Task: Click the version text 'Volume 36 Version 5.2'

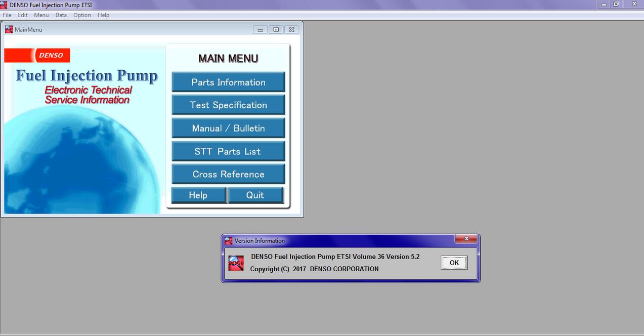Action: pos(386,257)
